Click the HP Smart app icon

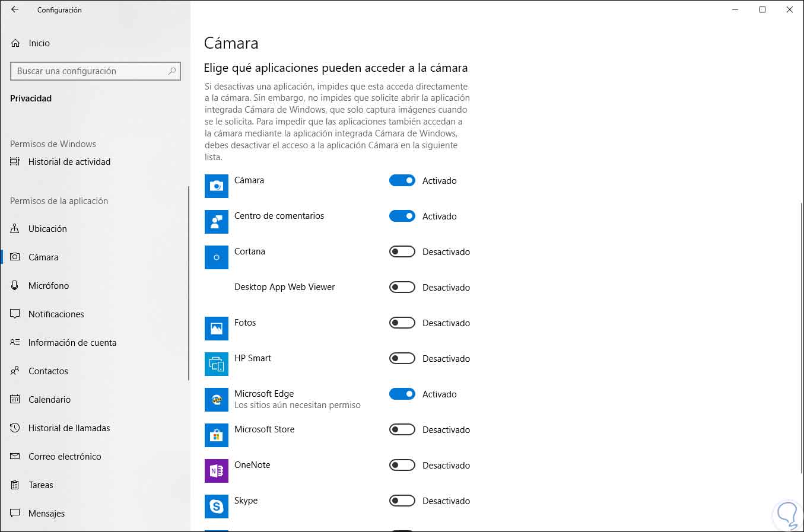pyautogui.click(x=216, y=364)
